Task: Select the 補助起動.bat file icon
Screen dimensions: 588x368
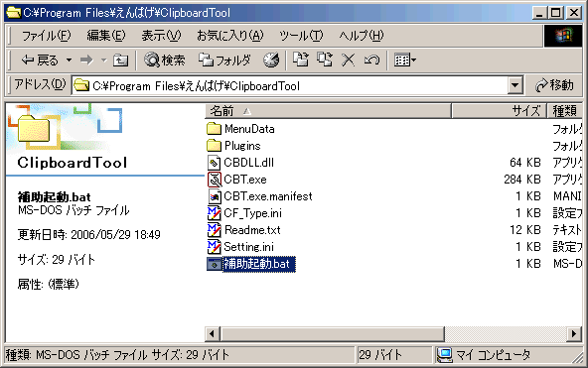Action: coord(214,264)
